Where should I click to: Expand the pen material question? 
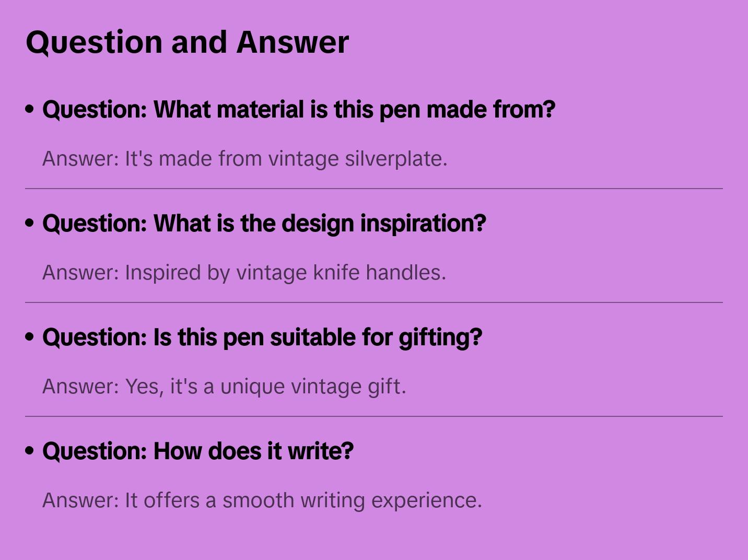click(298, 110)
